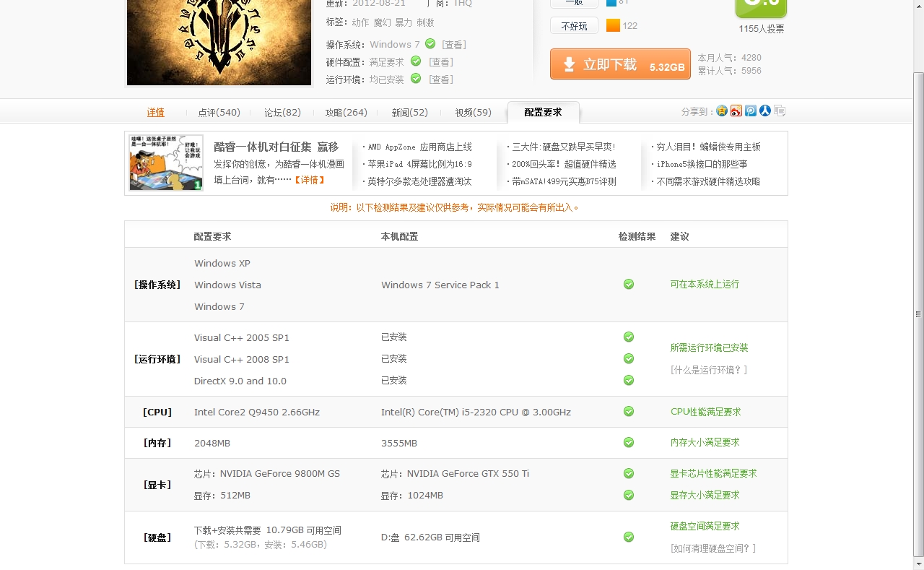Open the 酷睿一体机对白征集 赢移 headline
Screen dimensions: 924x570
(276, 147)
